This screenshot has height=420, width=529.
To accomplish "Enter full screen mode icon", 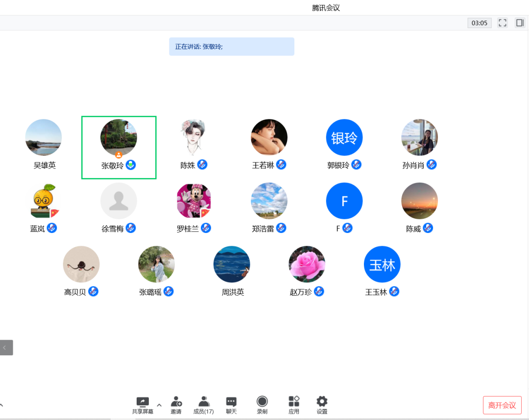I will tap(503, 23).
